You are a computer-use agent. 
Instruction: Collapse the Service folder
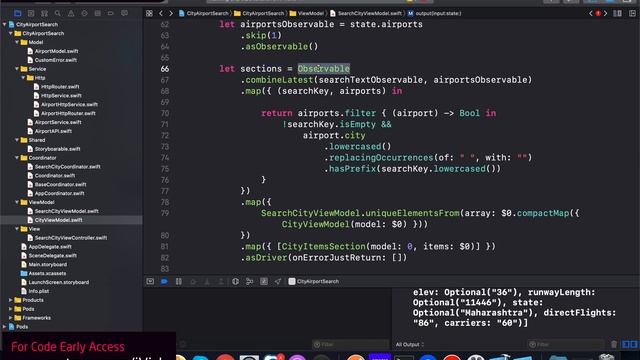(17, 69)
